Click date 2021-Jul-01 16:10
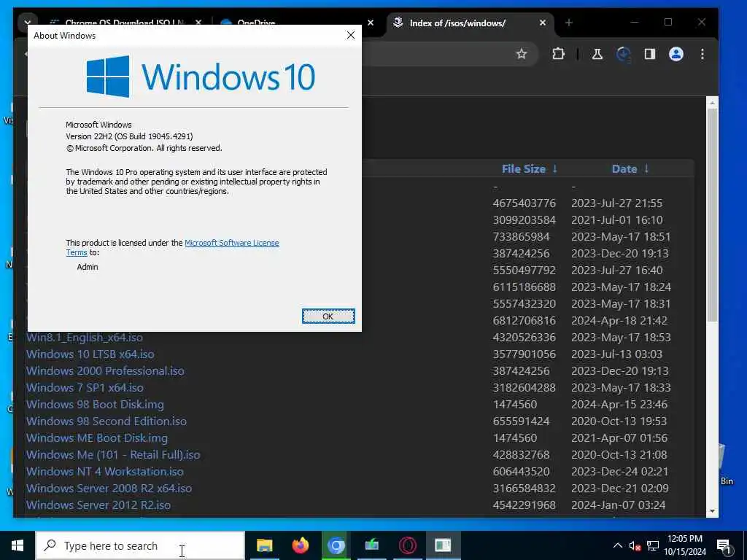The image size is (747, 560). click(617, 220)
